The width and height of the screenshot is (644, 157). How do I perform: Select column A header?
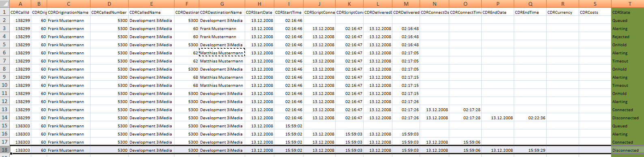coord(20,4)
